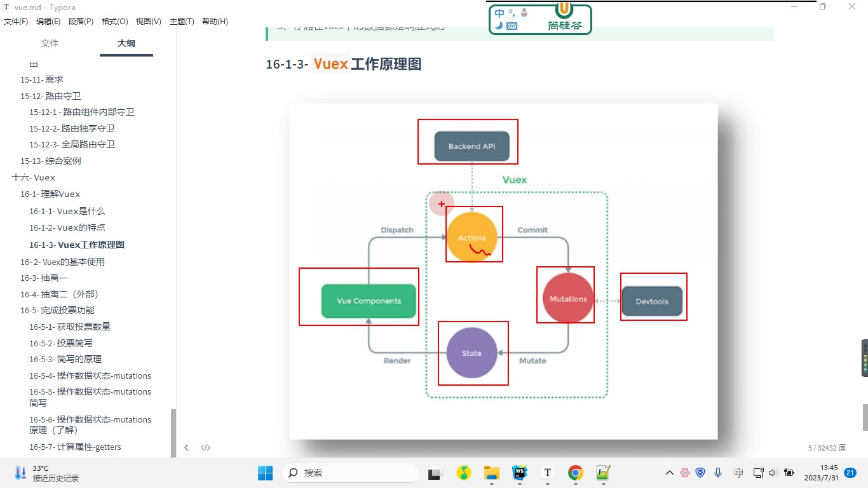The image size is (868, 488).
Task: Launch Chrome from the taskbar
Action: click(576, 472)
